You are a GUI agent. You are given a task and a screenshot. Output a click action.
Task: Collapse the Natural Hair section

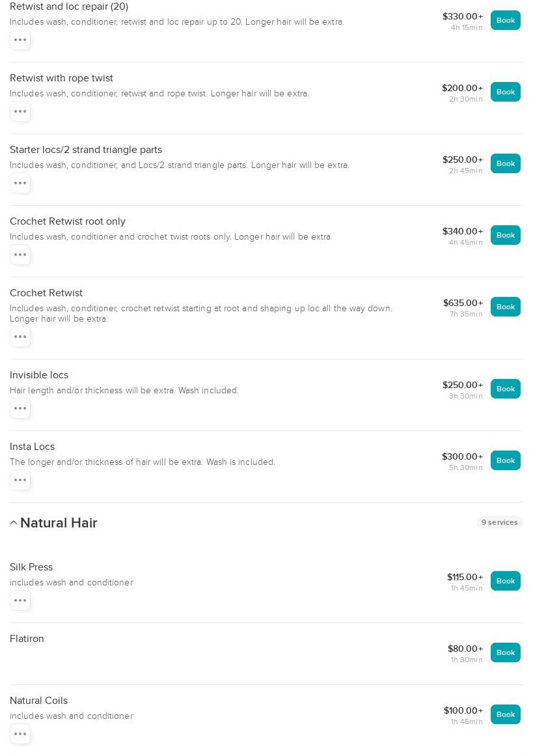pos(14,523)
